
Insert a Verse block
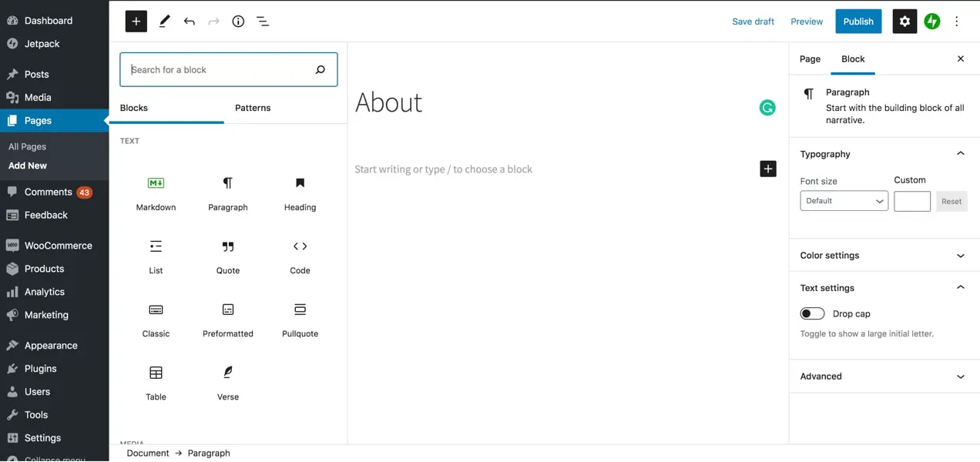point(228,383)
